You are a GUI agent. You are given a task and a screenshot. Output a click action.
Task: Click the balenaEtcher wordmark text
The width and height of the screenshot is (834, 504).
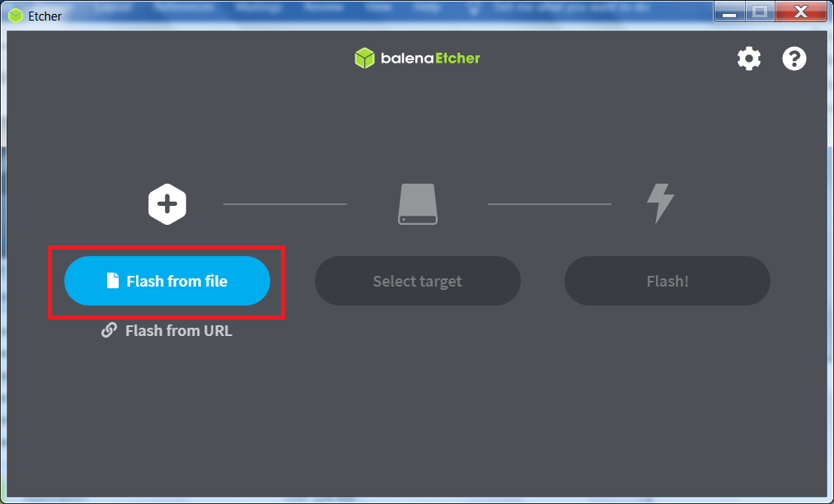click(x=430, y=58)
